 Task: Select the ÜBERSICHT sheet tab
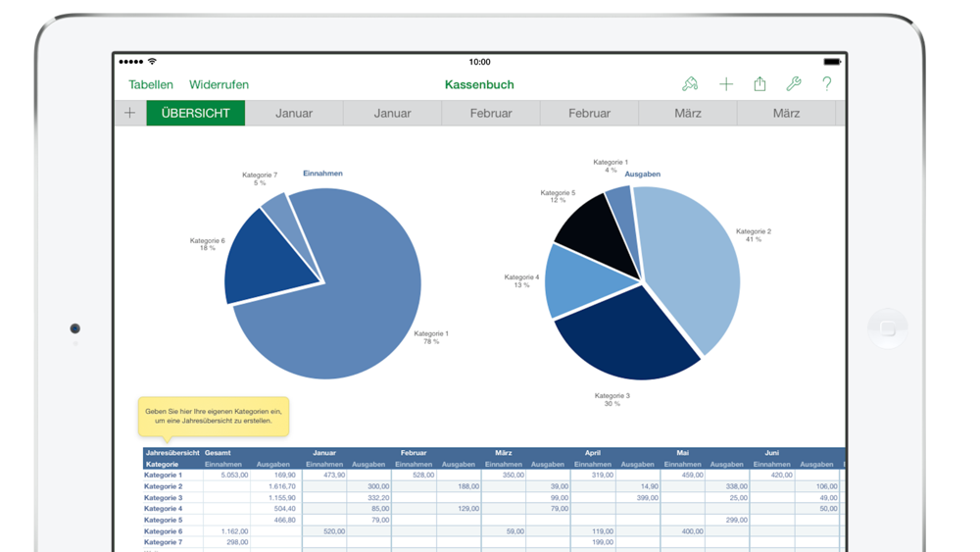196,113
